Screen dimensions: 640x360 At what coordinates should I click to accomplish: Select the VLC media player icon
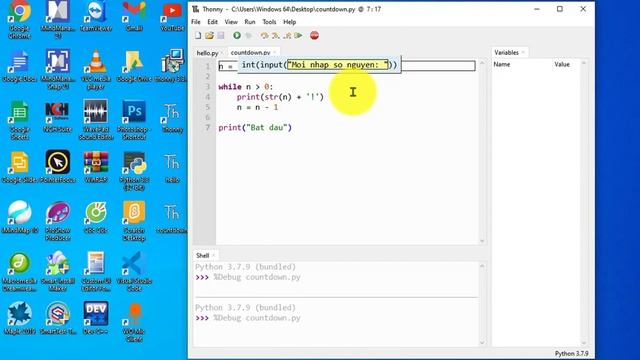(96, 69)
